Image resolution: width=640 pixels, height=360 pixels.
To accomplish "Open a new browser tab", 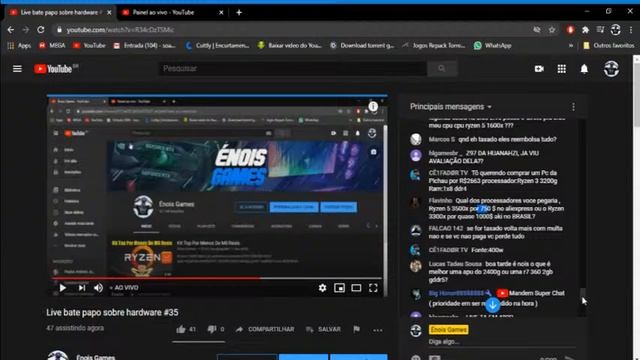I will (239, 13).
